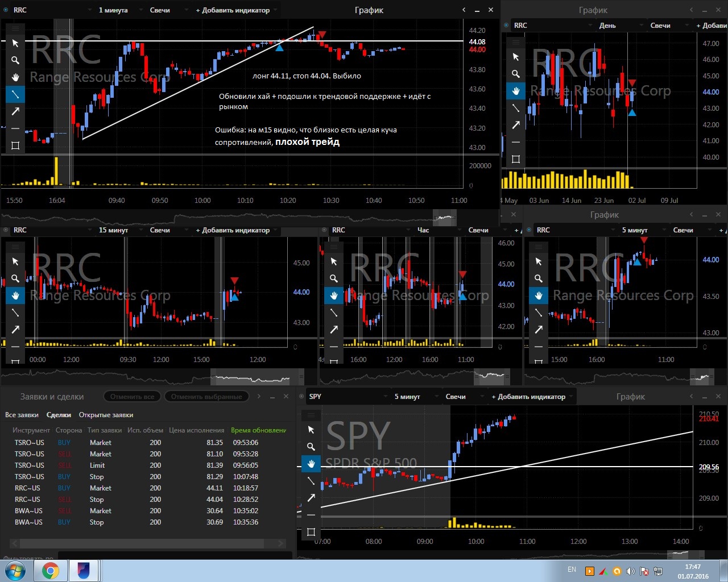Switch to the 'Сделки' tab
This screenshot has height=582, width=728.
[59, 415]
